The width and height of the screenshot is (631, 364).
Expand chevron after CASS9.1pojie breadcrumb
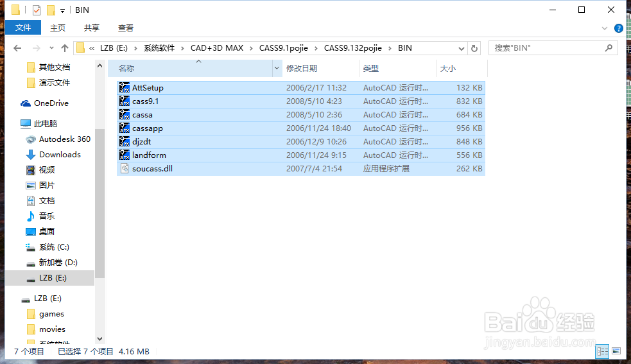coord(316,48)
